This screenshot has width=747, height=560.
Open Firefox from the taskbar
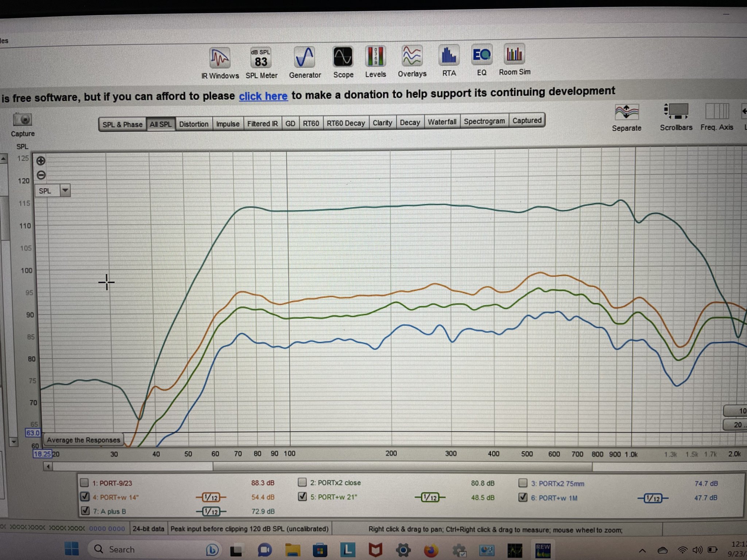click(431, 550)
